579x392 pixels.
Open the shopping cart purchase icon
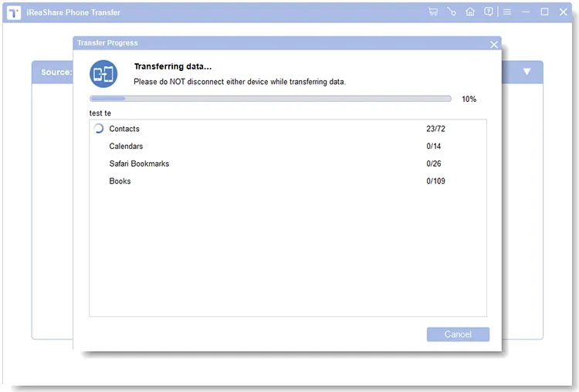click(433, 12)
